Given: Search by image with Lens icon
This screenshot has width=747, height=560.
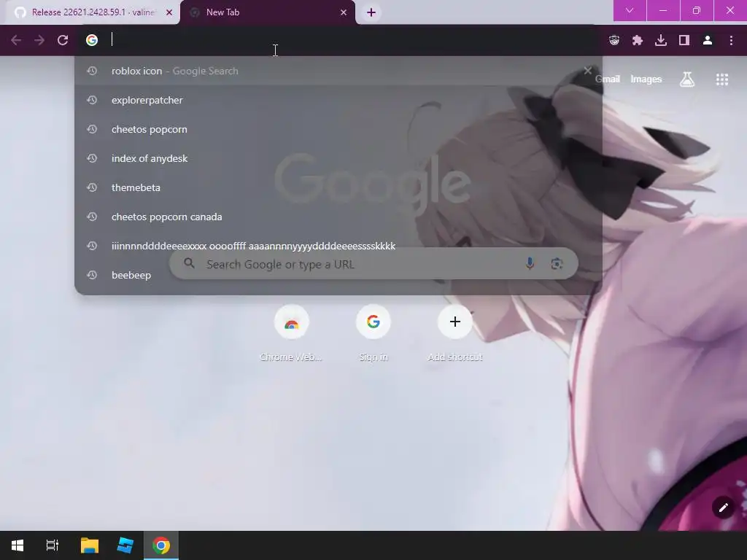Looking at the screenshot, I should 557,264.
